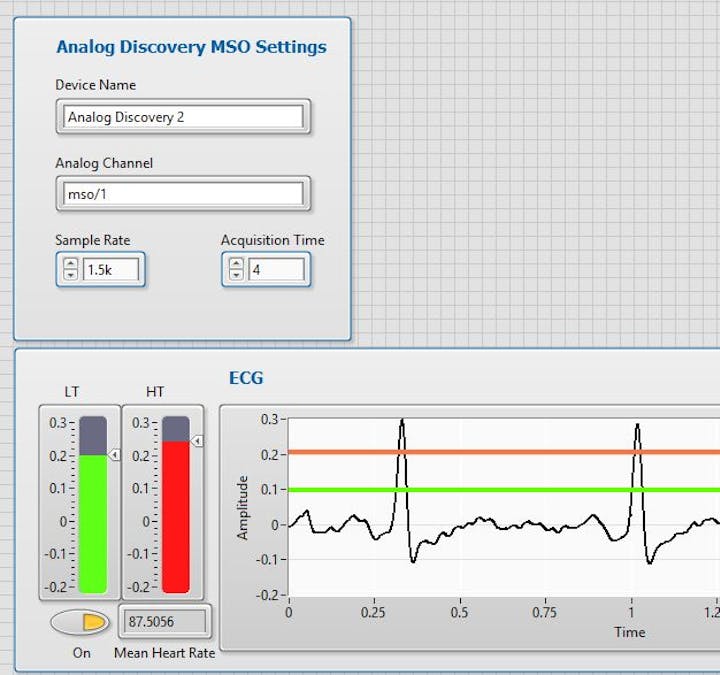Click the Analog Channel label
720x675 pixels.
tap(104, 163)
